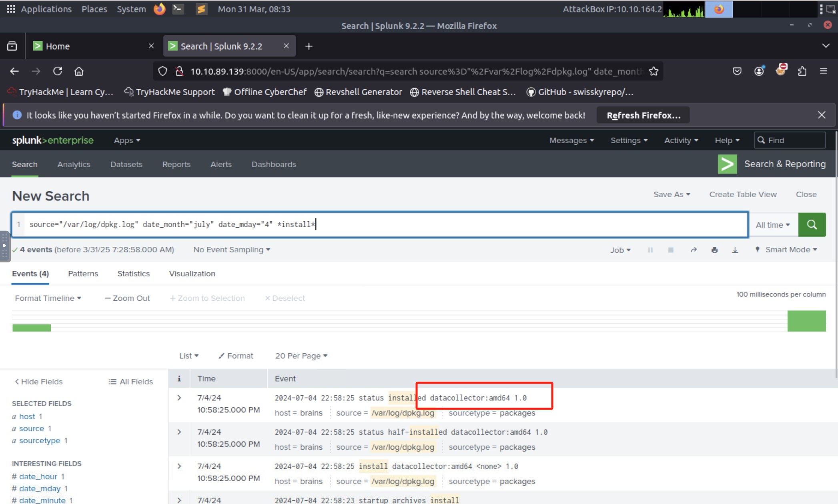Viewport: 838px width, 504px height.
Task: Click the print job icon
Action: coord(714,250)
